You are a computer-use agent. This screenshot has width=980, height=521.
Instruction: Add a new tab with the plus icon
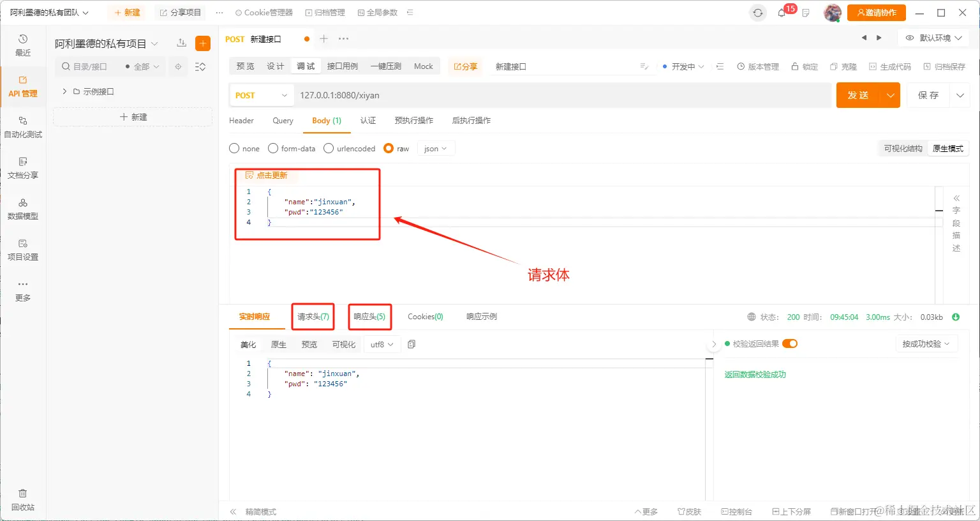[324, 39]
